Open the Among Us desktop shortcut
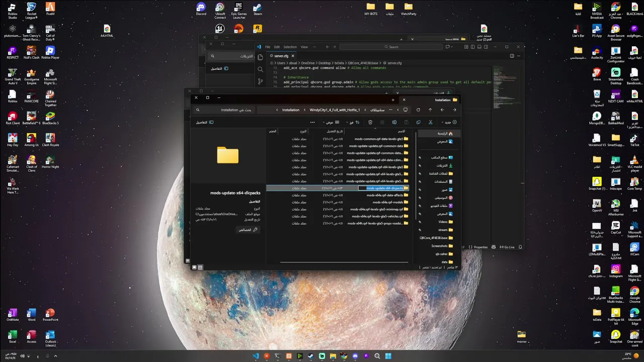The width and height of the screenshot is (644, 362). pyautogui.click(x=31, y=139)
